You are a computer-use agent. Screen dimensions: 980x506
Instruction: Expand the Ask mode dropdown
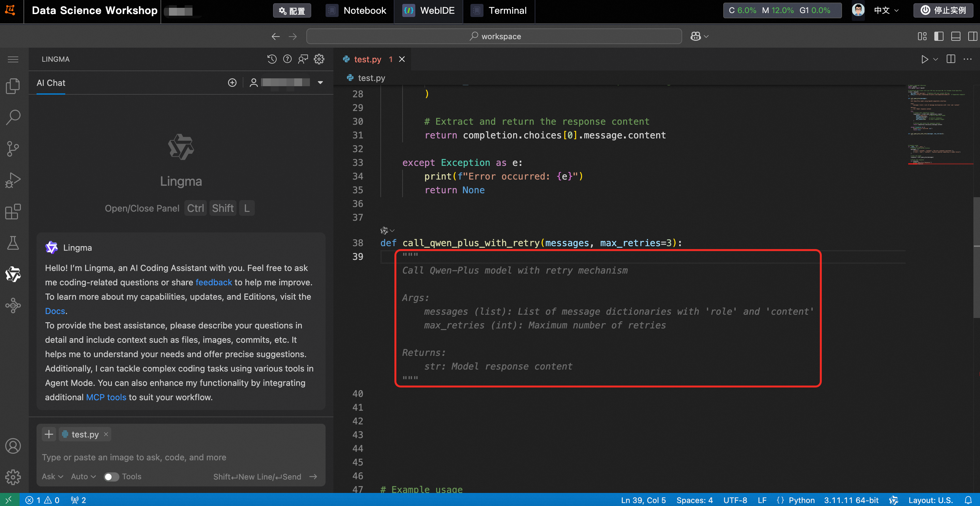click(52, 477)
